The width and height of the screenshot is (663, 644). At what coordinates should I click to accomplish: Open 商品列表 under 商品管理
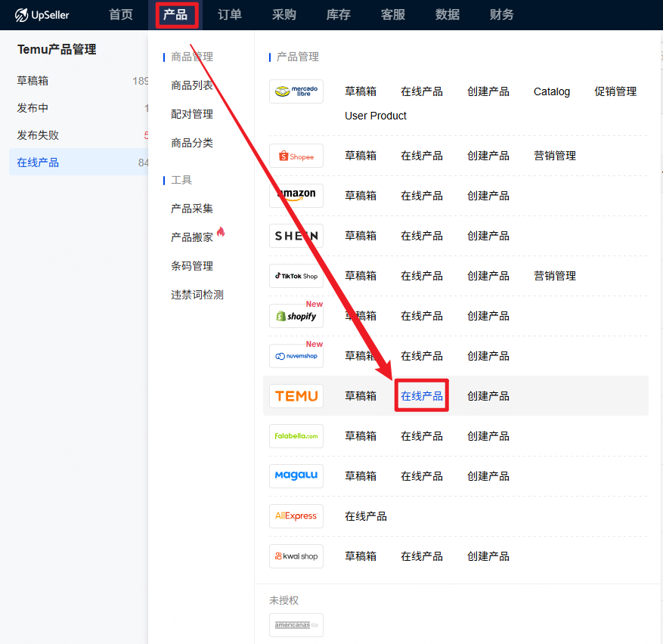[192, 85]
